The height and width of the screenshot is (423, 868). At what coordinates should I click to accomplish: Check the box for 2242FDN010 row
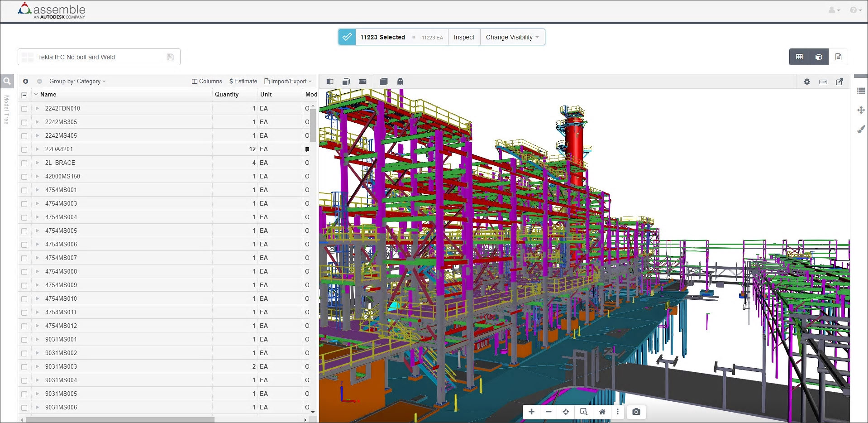coord(24,109)
